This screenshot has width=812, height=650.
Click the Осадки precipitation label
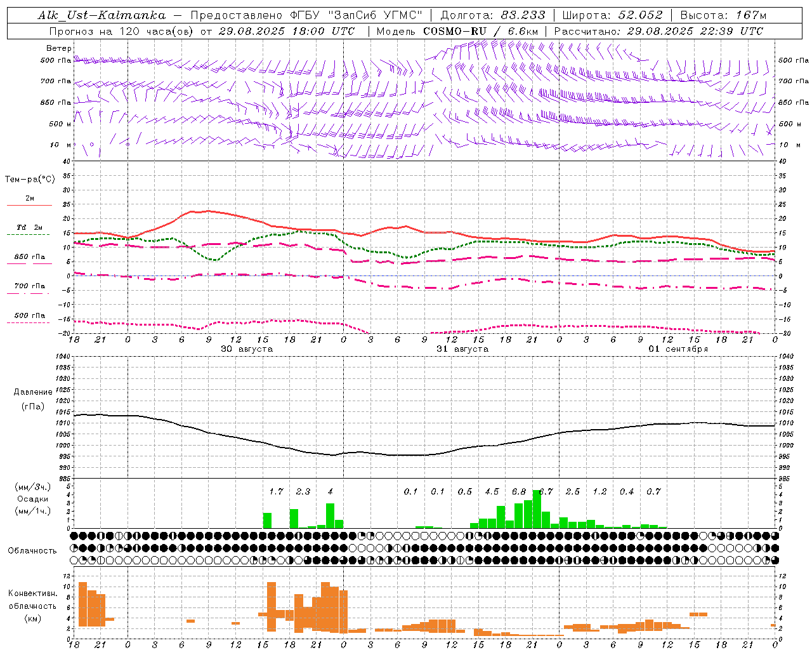tap(33, 499)
